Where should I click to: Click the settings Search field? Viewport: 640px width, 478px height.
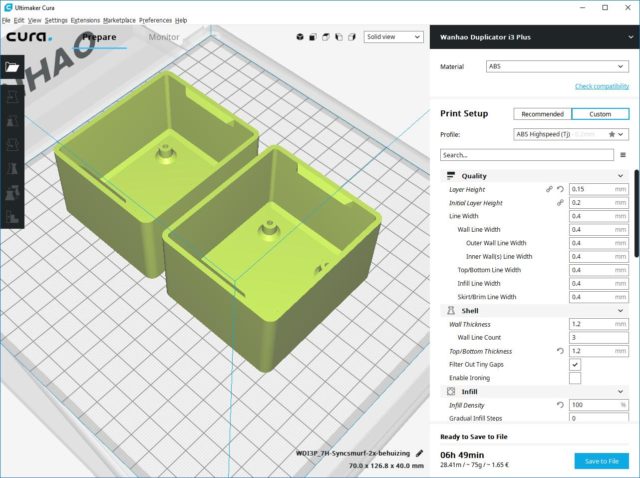(525, 155)
